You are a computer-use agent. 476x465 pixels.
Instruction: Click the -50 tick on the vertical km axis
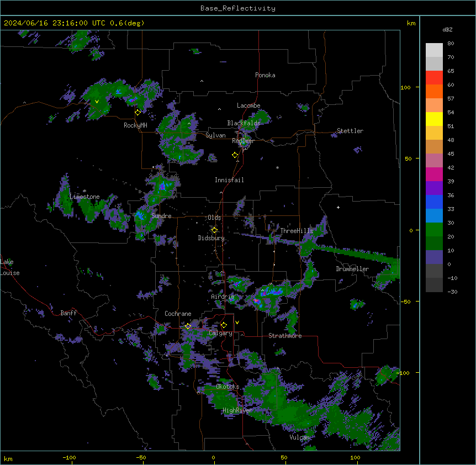pos(405,302)
